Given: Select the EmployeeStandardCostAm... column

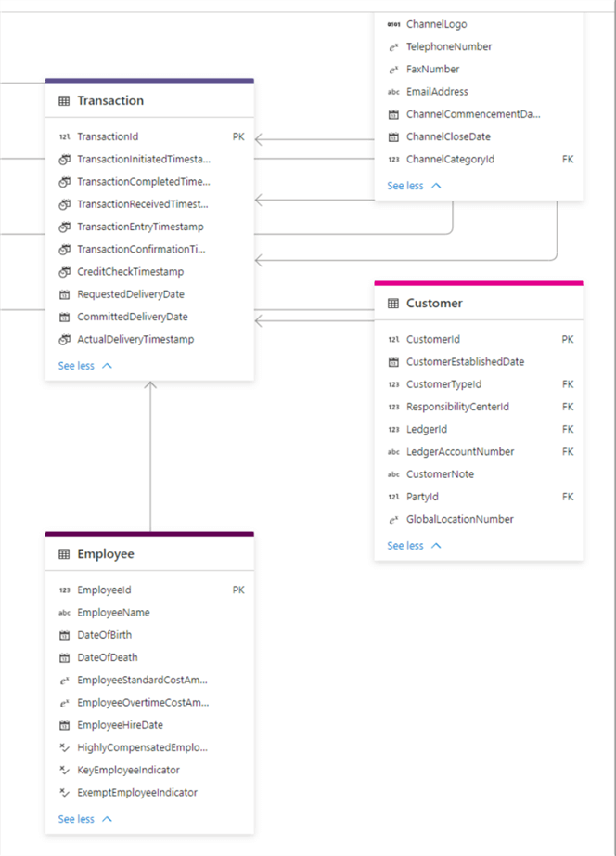Looking at the screenshot, I should pos(149,681).
